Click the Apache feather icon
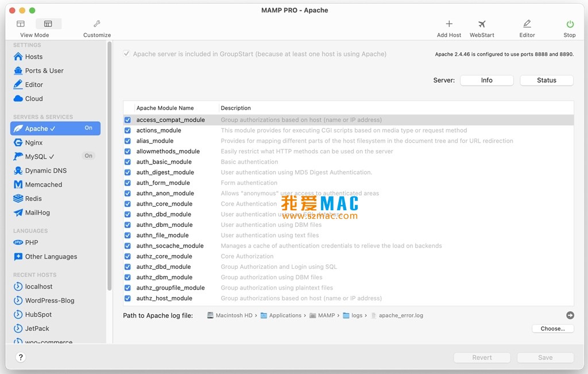 click(18, 129)
